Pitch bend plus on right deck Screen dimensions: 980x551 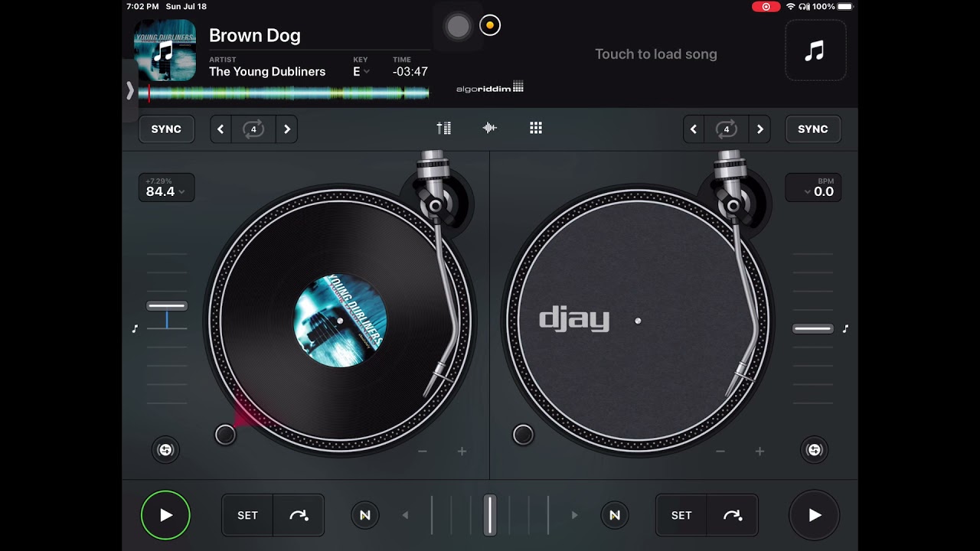pyautogui.click(x=759, y=452)
